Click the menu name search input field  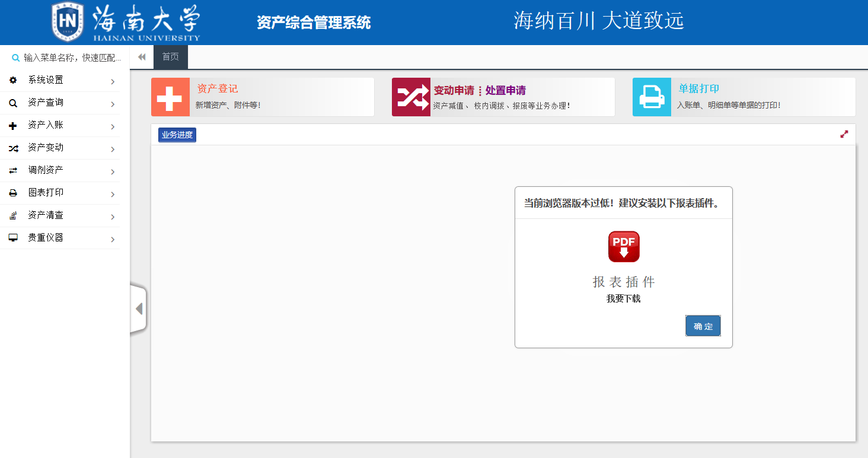72,58
